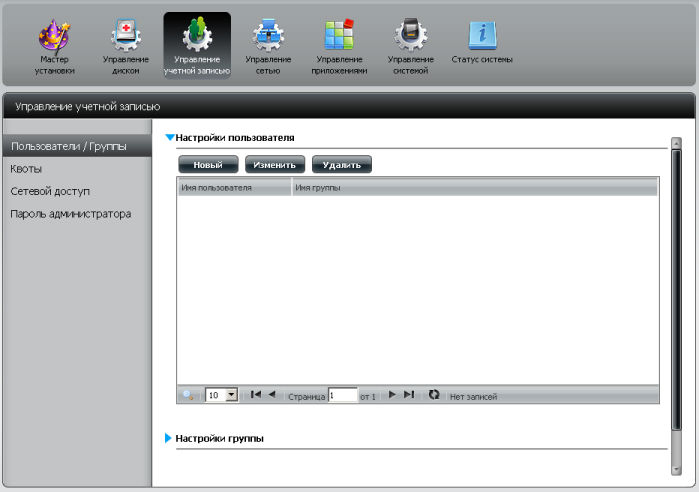Click the Изменить button
Image resolution: width=699 pixels, height=492 pixels.
pos(275,164)
